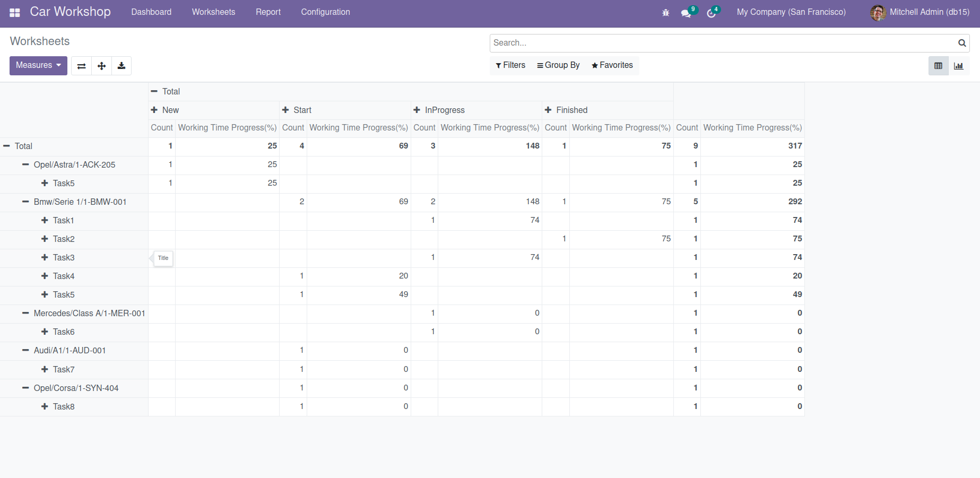Click the debug bug icon
The image size is (980, 478).
click(x=665, y=13)
